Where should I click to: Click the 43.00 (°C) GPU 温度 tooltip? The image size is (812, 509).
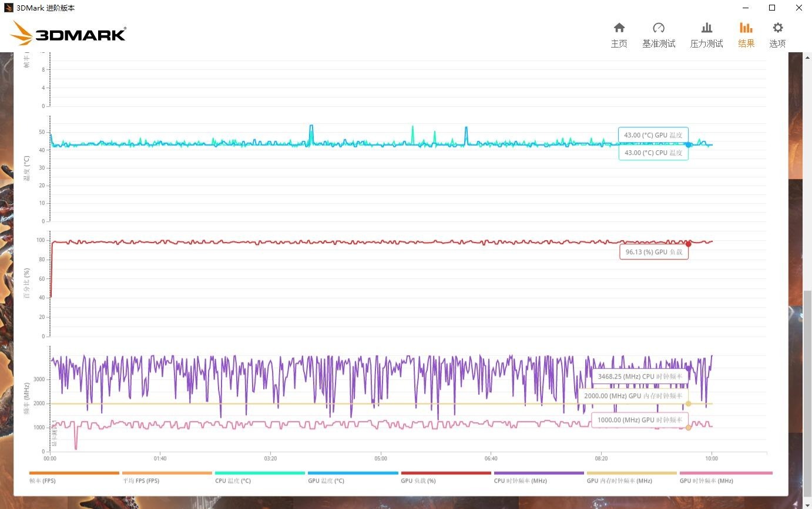coord(653,135)
